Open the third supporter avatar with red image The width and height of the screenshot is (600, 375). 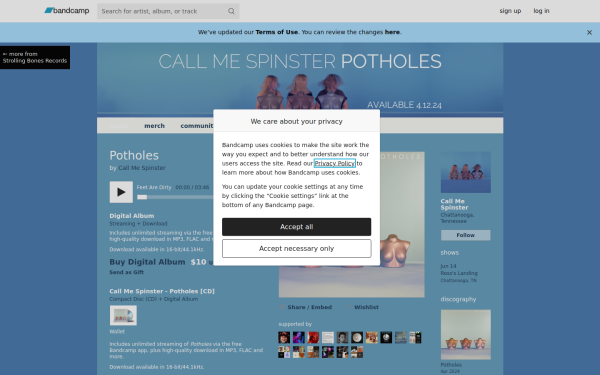coord(313,338)
